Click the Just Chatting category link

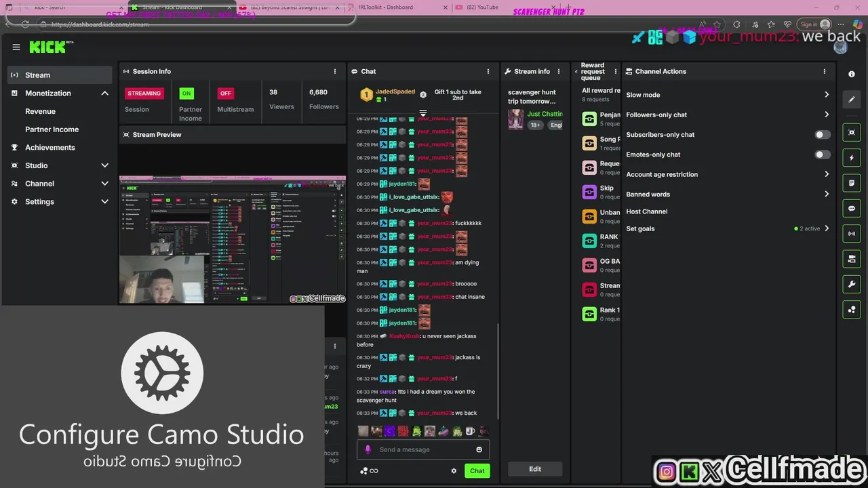(545, 114)
